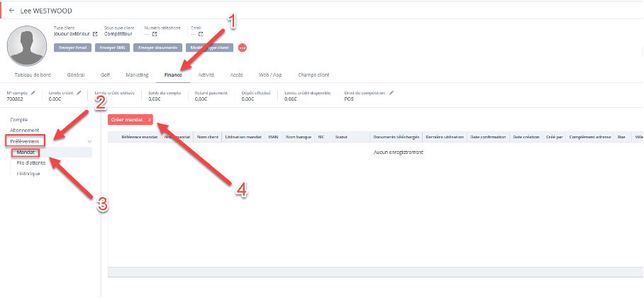
Task: Click the Rue column header
Action: pyautogui.click(x=623, y=136)
